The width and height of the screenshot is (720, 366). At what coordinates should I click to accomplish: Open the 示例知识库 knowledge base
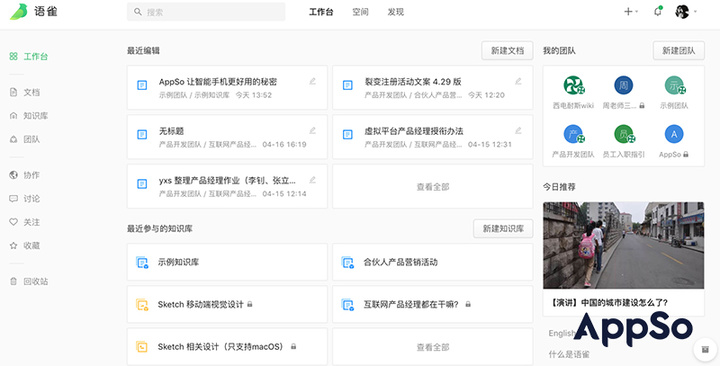[227, 262]
